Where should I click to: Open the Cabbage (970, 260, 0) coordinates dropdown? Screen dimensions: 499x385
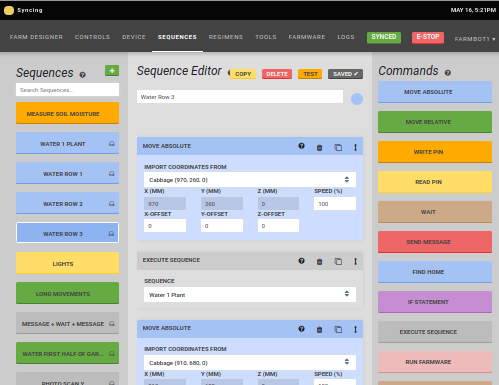pos(250,180)
